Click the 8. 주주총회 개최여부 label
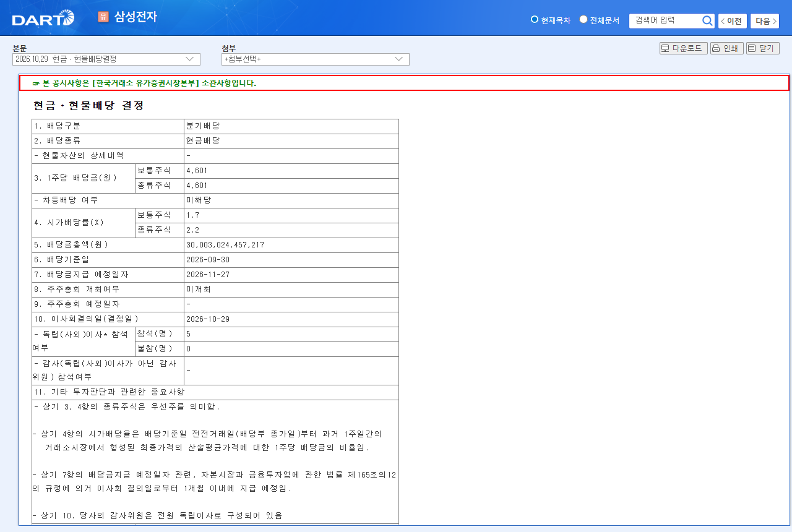Viewport: 792px width, 532px height. pos(77,290)
